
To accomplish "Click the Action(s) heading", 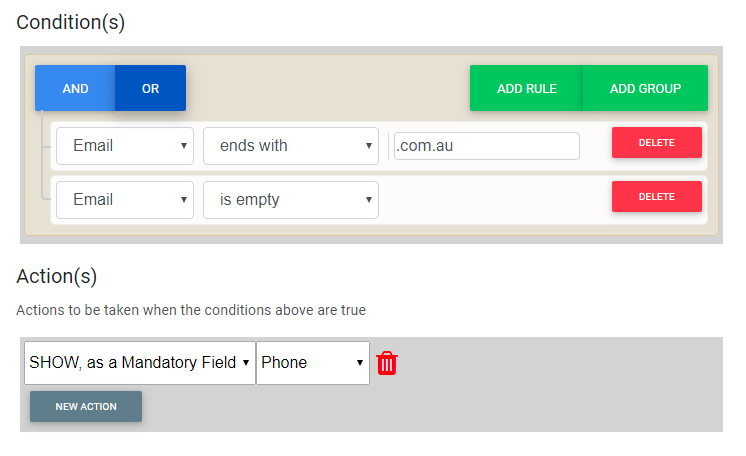I will [57, 276].
